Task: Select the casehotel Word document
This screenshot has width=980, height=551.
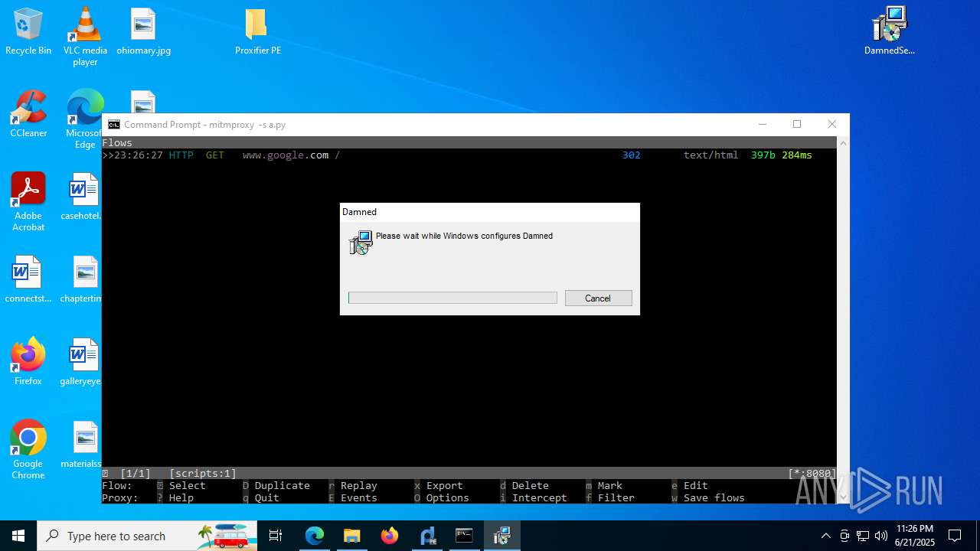Action: pyautogui.click(x=82, y=197)
